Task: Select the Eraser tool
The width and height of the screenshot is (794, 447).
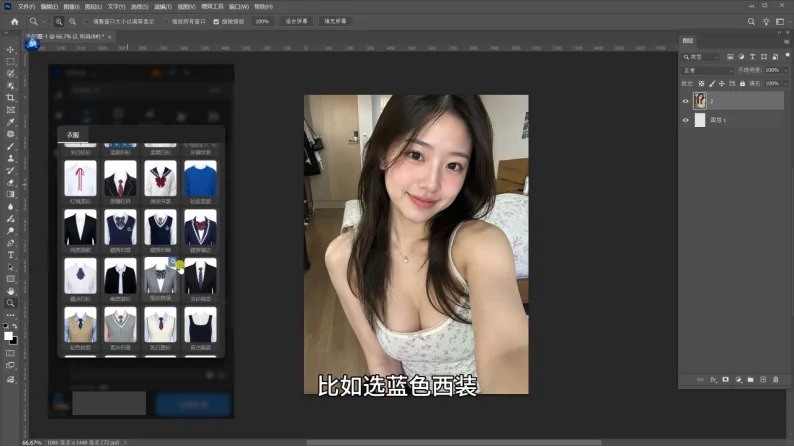Action: tap(10, 182)
